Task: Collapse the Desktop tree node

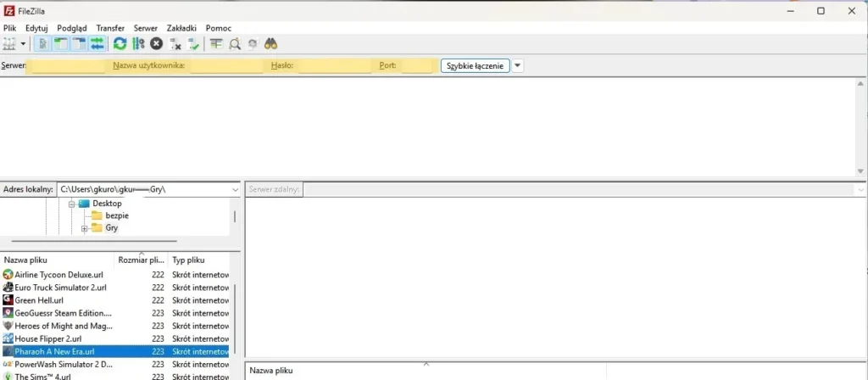Action: pos(71,204)
